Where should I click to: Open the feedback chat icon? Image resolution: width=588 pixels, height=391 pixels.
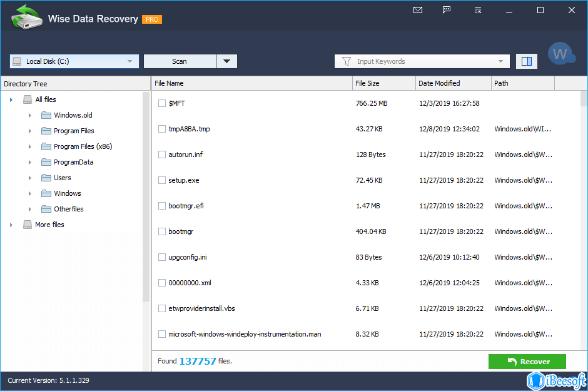click(446, 10)
